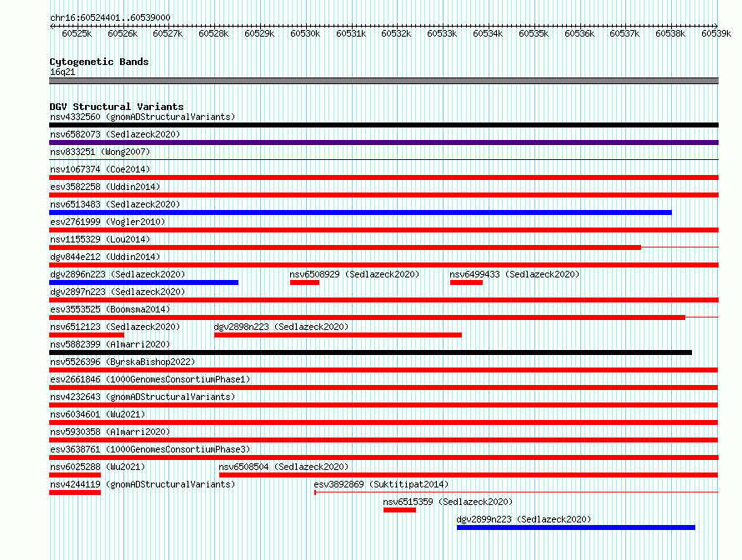Select the nsv833251 (Wong2007) label
Image resolution: width=742 pixels, height=560 pixels.
pos(100,152)
